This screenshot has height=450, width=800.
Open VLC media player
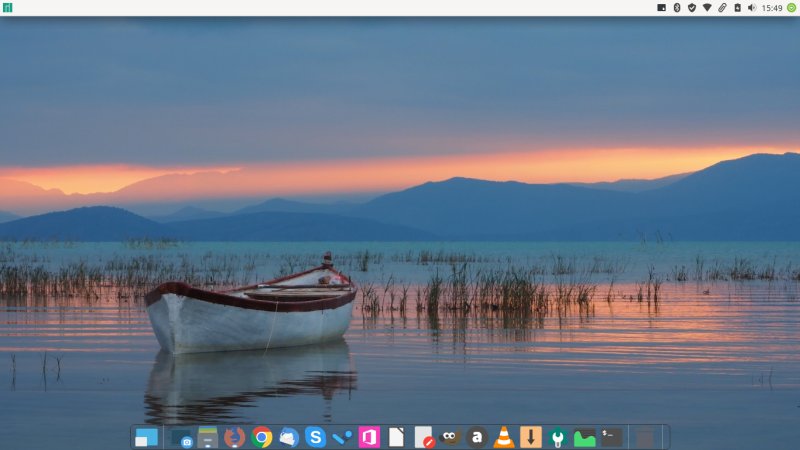pyautogui.click(x=504, y=437)
